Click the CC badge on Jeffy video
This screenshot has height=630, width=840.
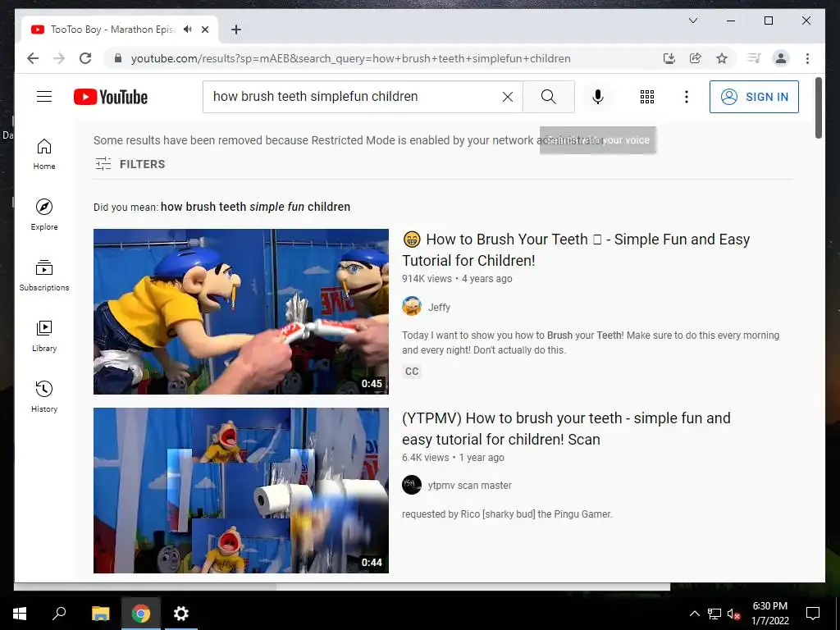[412, 372]
